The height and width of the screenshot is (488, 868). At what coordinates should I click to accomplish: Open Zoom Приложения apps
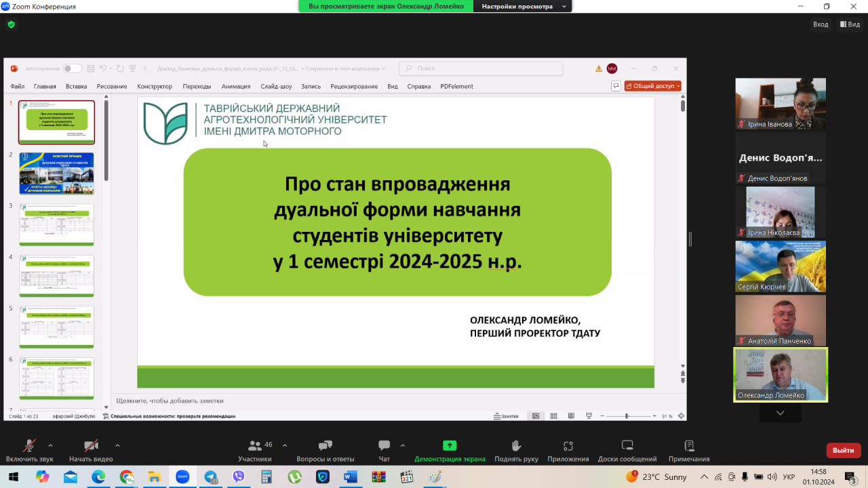568,451
